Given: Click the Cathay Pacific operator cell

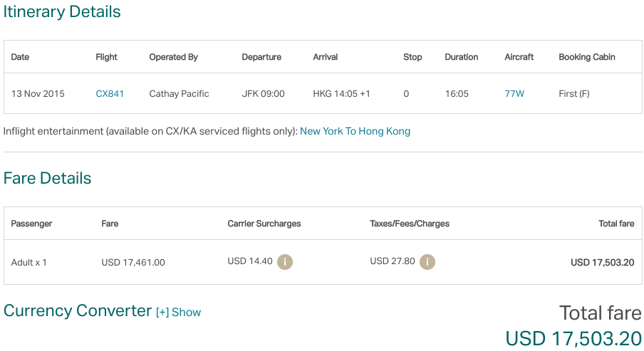Looking at the screenshot, I should (x=179, y=94).
